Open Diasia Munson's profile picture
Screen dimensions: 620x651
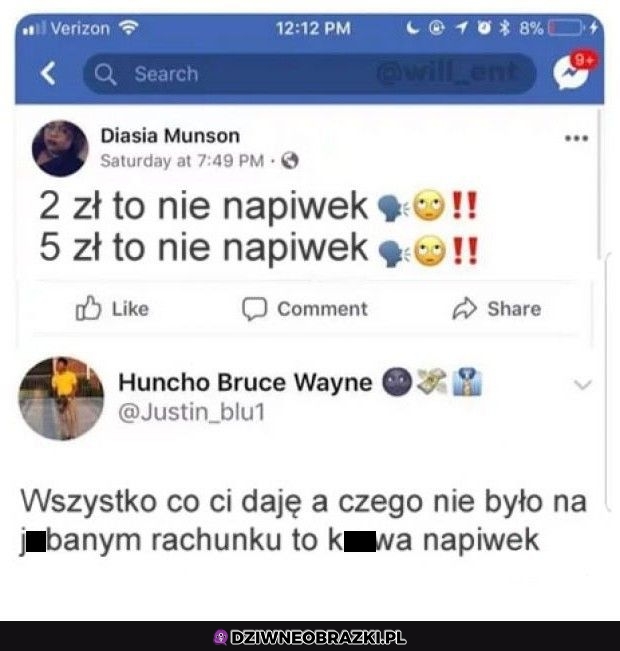tap(60, 148)
